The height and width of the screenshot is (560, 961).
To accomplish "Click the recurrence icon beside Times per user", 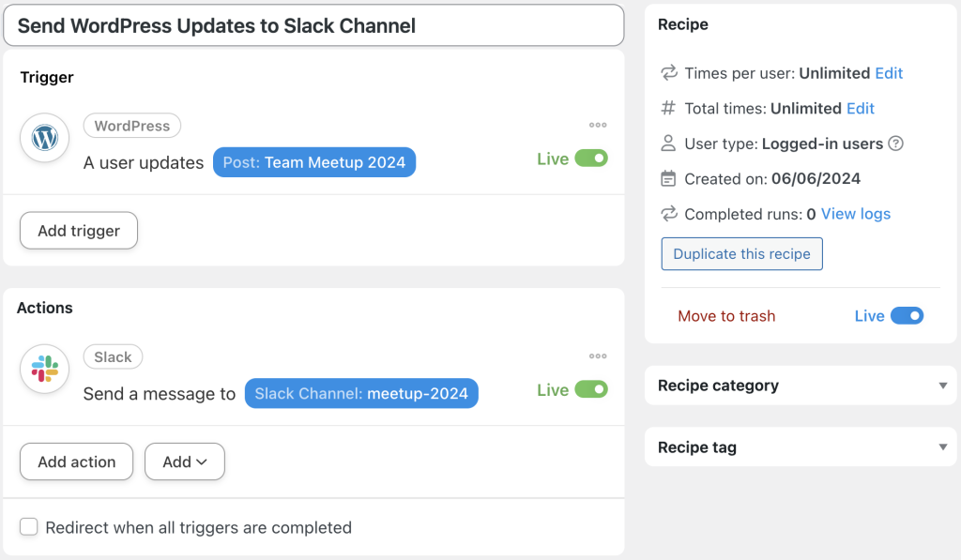I will click(x=668, y=73).
